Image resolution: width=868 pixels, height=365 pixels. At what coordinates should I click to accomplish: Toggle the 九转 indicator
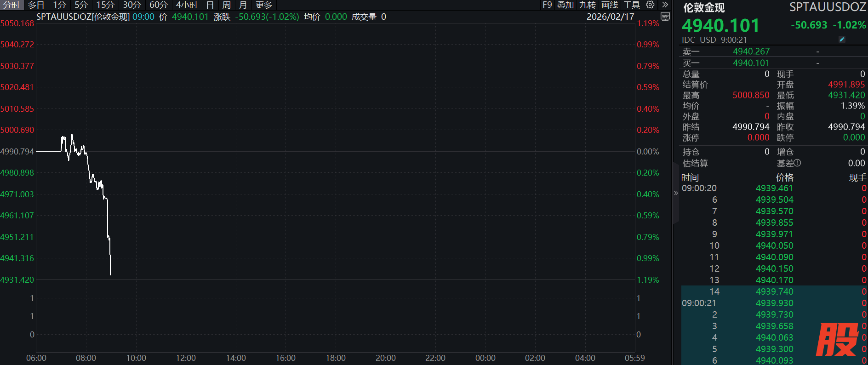pyautogui.click(x=588, y=5)
